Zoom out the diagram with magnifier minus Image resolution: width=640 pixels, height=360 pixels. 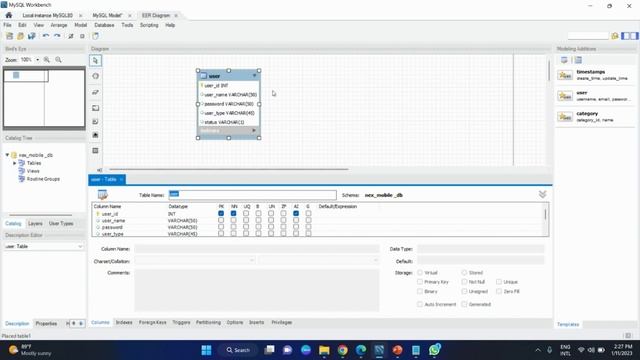pos(58,60)
